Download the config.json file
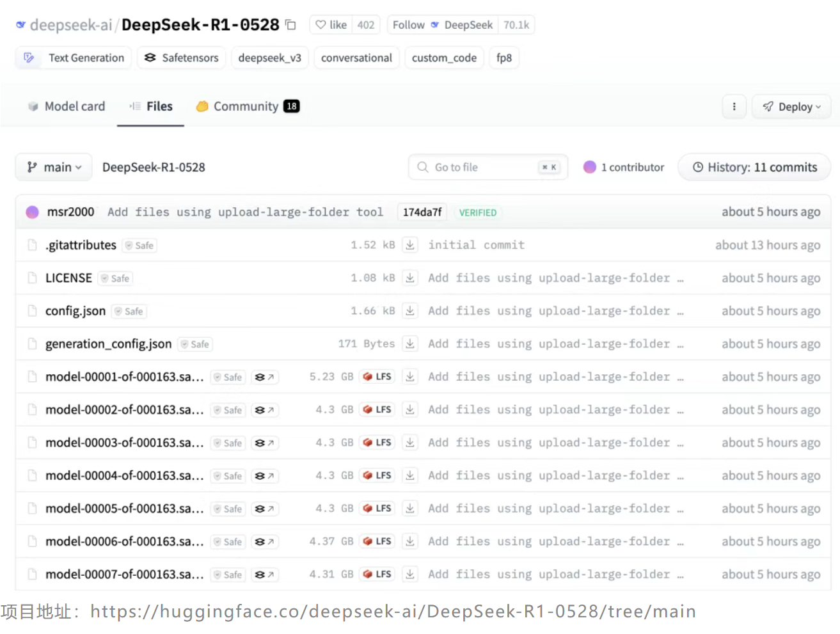Image resolution: width=840 pixels, height=634 pixels. coord(410,310)
